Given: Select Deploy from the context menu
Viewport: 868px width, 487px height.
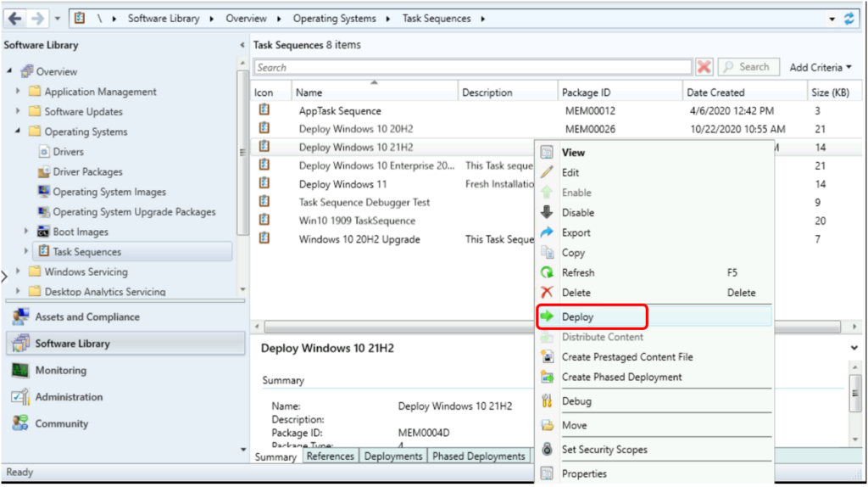Looking at the screenshot, I should pos(654,317).
